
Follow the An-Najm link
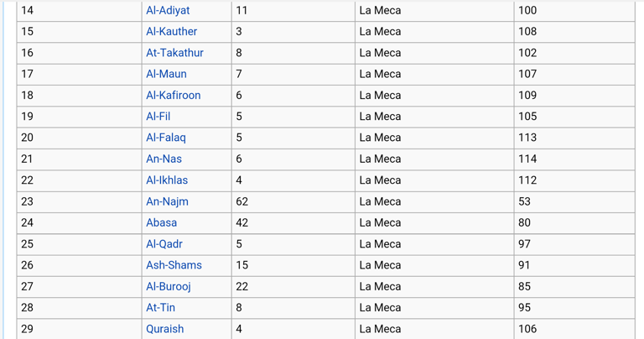[167, 201]
